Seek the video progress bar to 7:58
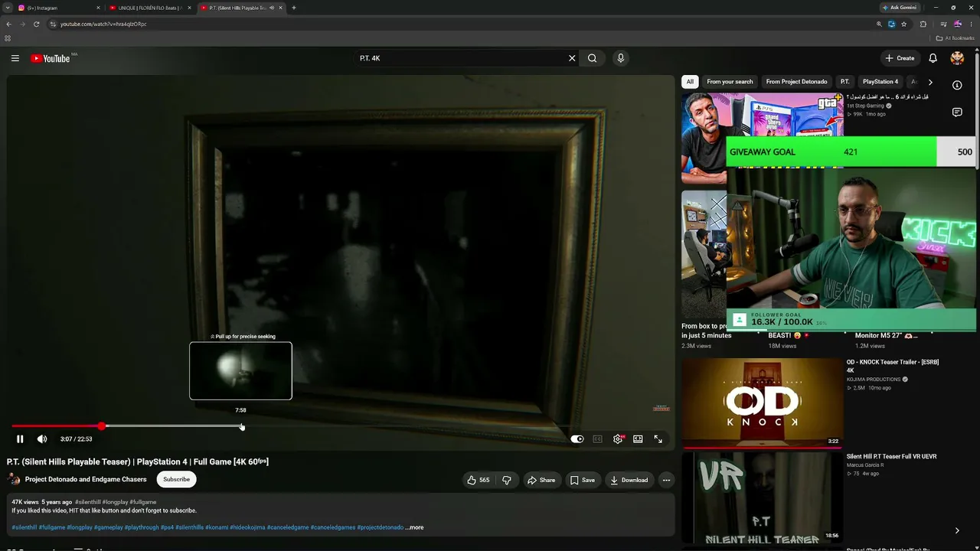Viewport: 980px width, 551px height. 241,426
